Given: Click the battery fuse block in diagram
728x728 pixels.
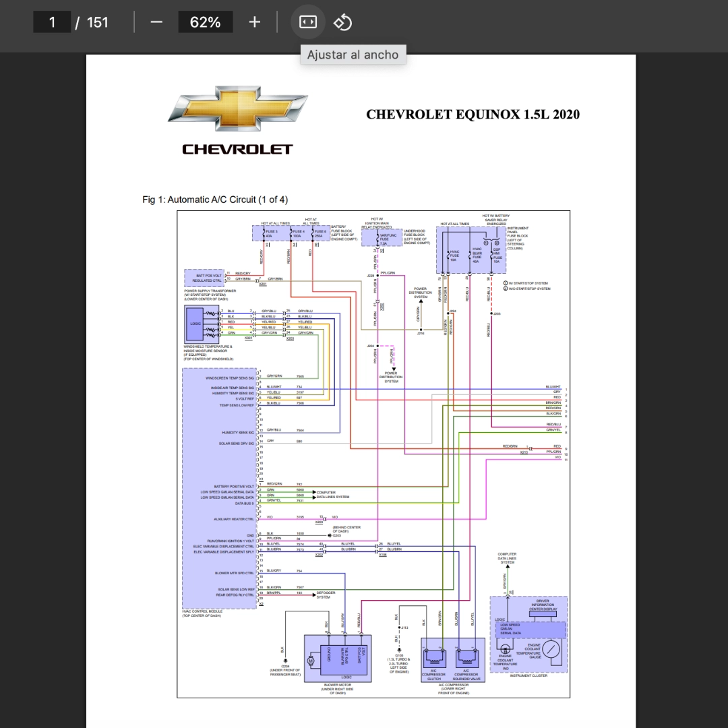Looking at the screenshot, I should tap(291, 233).
